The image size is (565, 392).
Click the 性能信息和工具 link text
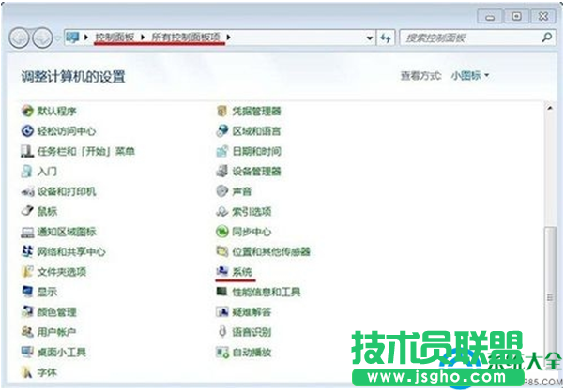[267, 292]
